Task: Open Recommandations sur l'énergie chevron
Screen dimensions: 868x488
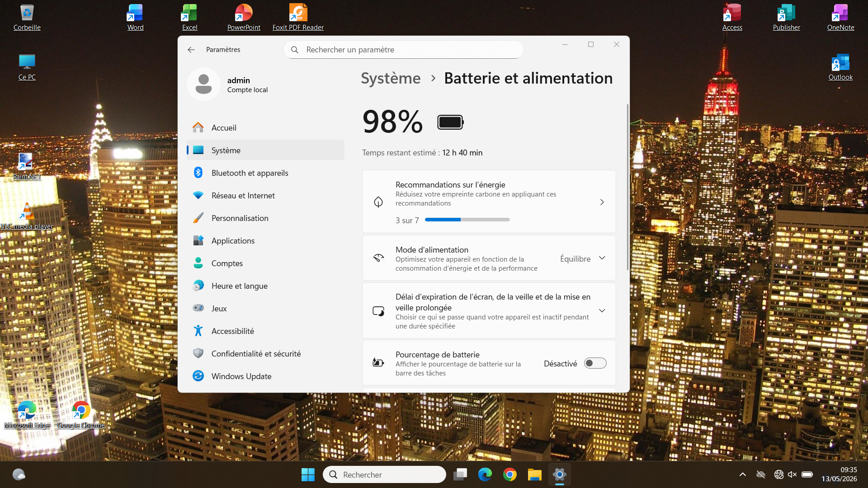Action: pos(602,202)
